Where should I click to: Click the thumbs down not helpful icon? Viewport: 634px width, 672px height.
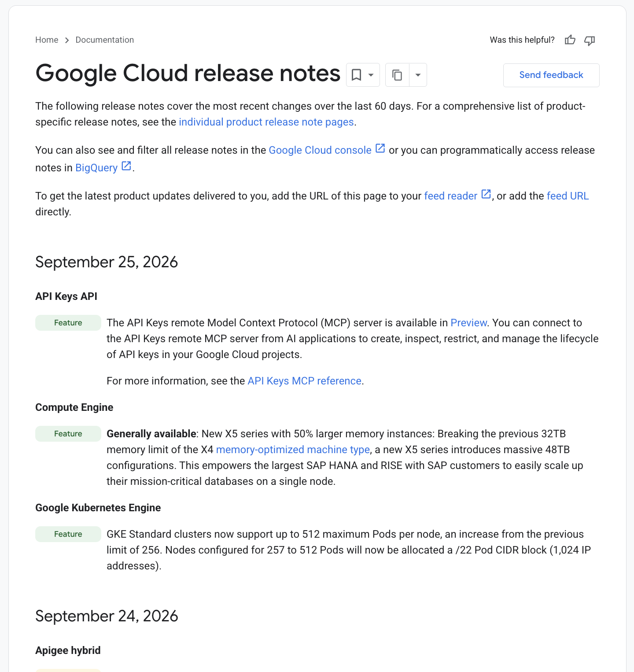point(590,40)
